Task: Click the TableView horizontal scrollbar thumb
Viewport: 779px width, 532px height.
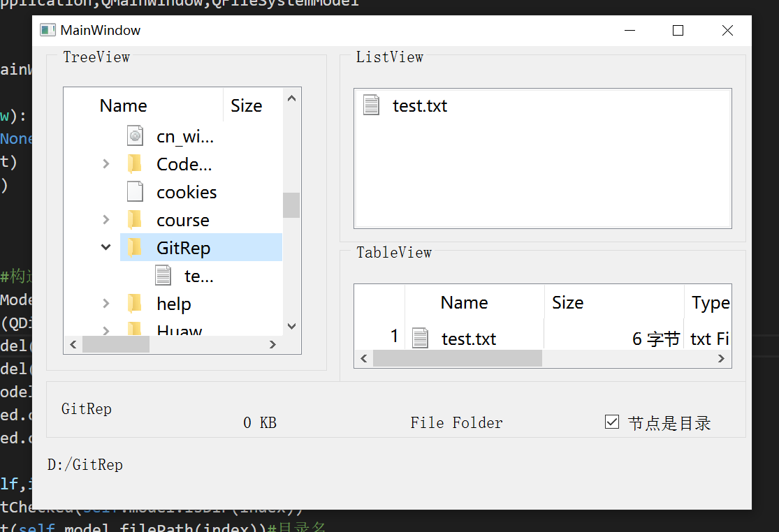Action: pos(458,358)
